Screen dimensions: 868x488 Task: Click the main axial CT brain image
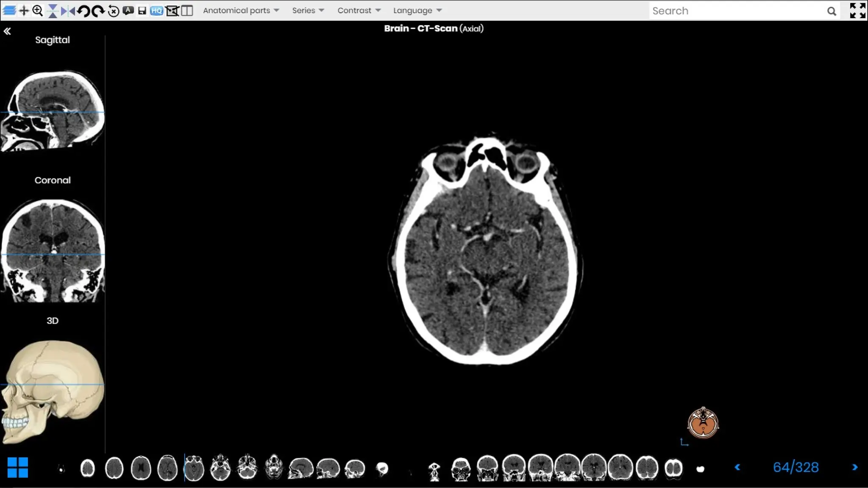pos(486,249)
